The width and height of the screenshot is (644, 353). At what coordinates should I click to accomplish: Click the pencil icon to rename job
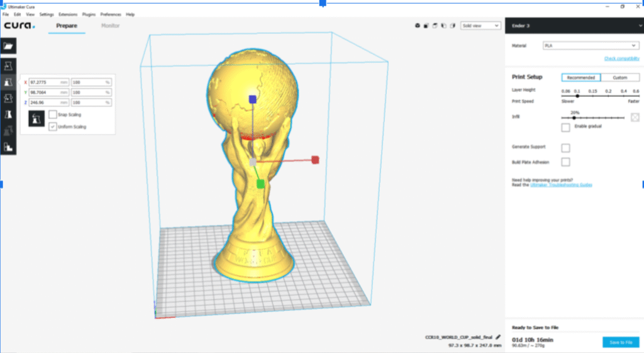click(x=498, y=337)
